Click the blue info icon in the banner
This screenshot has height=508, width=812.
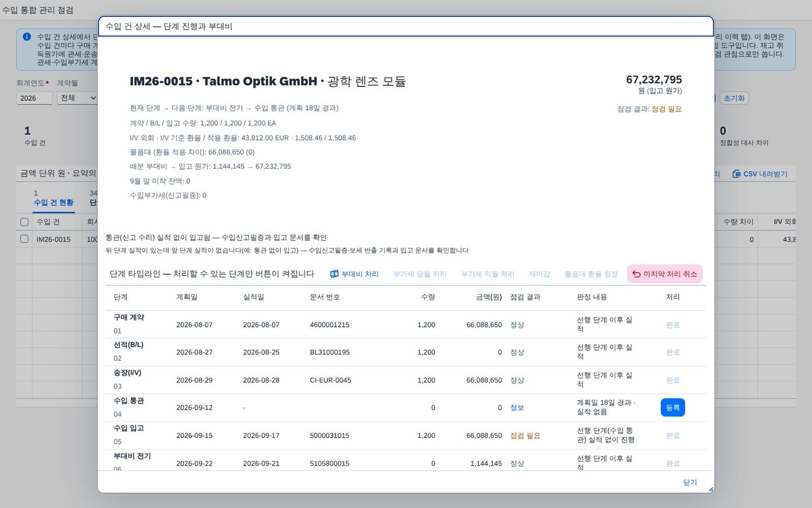tap(27, 37)
